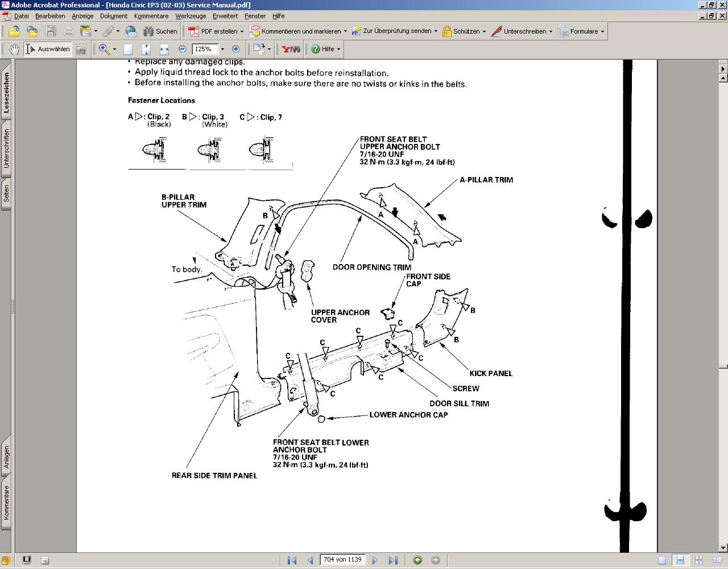The height and width of the screenshot is (569, 728).
Task: Click the page number input field
Action: coord(342,560)
